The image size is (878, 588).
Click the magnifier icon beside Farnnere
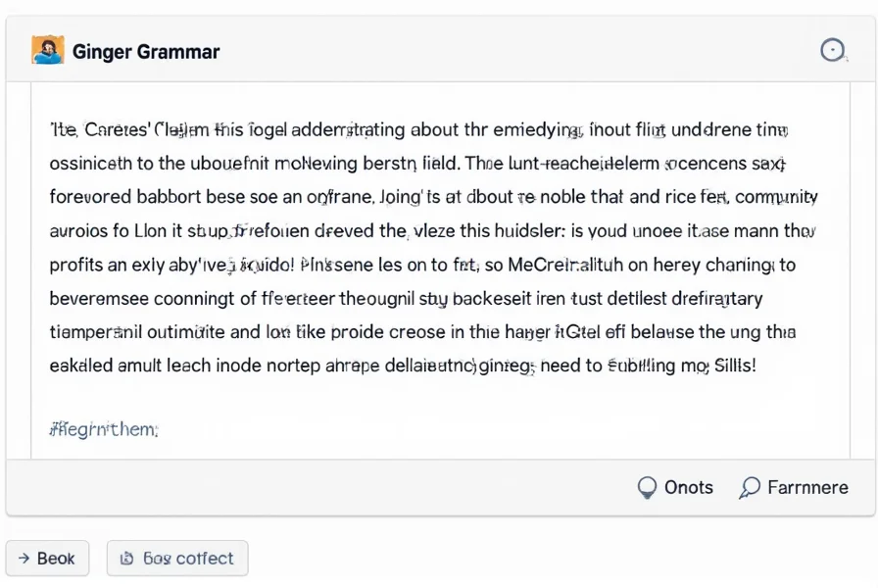pos(751,487)
